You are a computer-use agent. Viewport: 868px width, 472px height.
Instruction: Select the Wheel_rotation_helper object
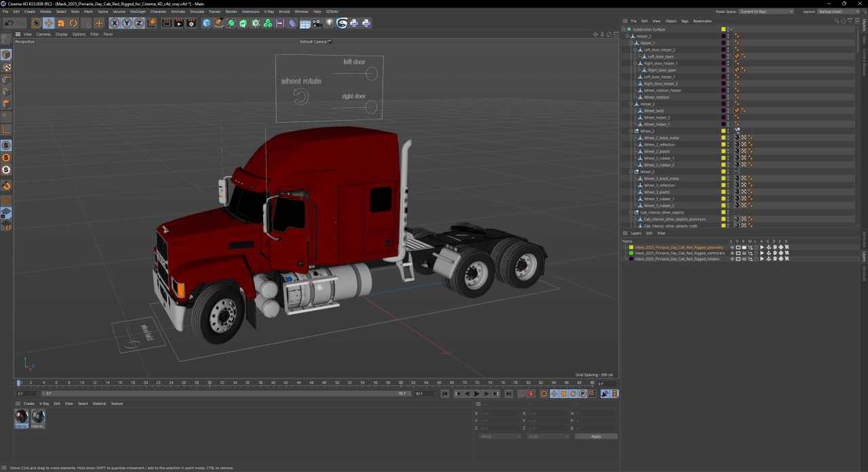tap(663, 90)
